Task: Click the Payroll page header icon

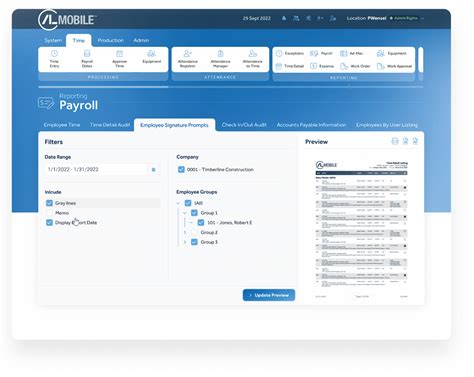Action: (x=46, y=103)
